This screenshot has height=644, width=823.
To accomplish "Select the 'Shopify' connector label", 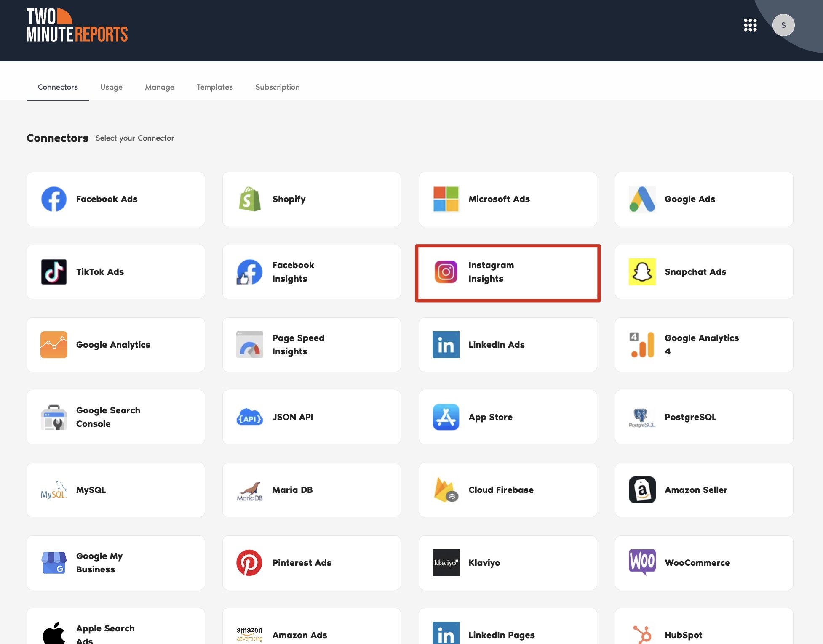I will [289, 199].
